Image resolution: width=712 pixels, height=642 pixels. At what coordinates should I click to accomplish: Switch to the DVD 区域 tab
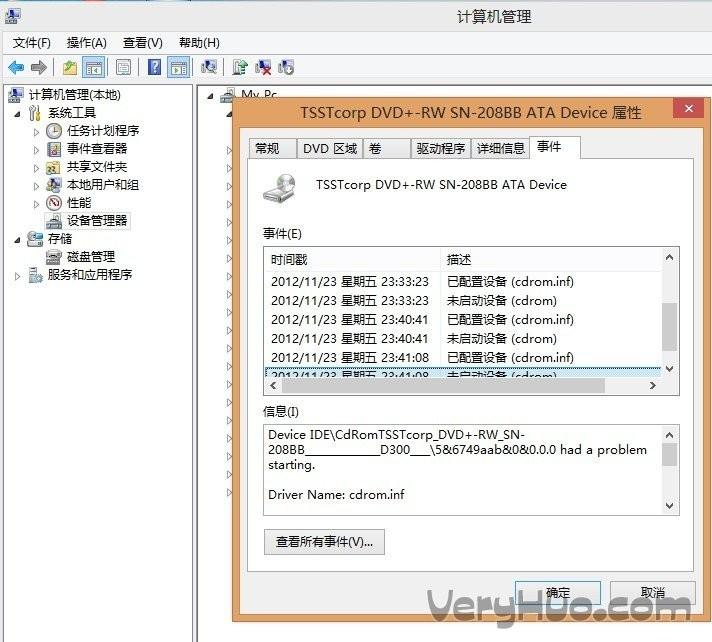point(330,148)
